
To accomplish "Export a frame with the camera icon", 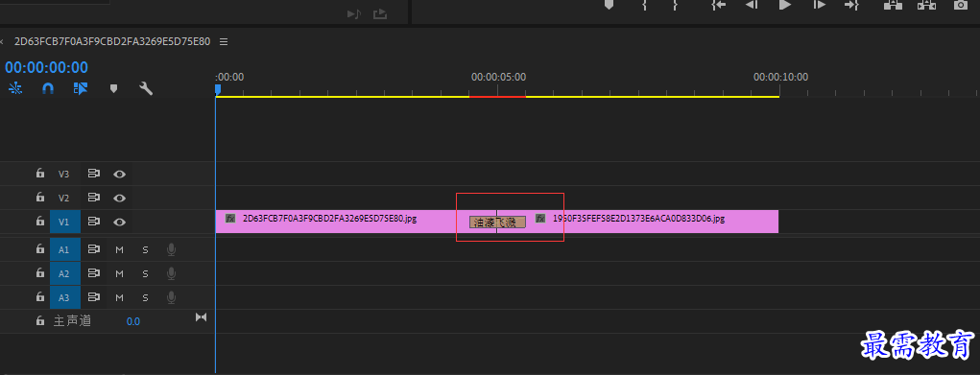I will [961, 5].
